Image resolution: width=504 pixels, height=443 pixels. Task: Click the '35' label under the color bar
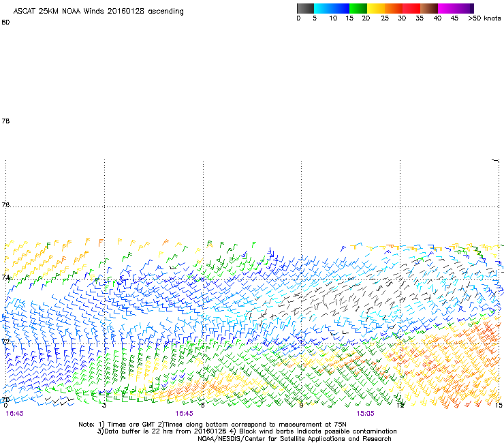click(420, 18)
